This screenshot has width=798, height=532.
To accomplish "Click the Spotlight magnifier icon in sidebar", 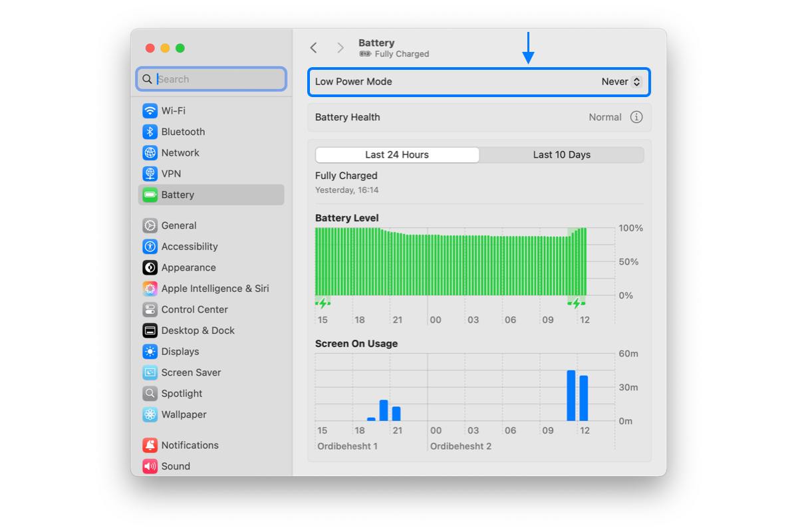I will (x=150, y=394).
